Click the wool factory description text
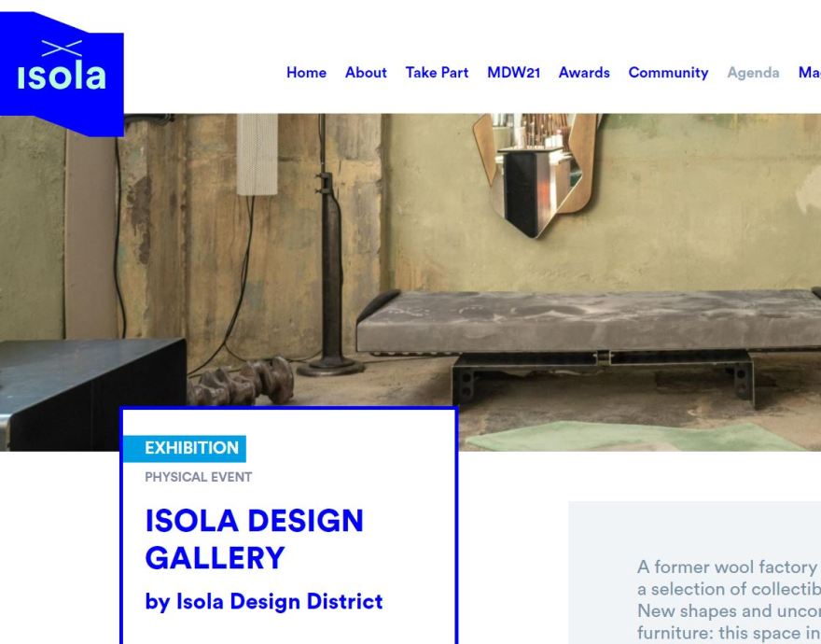 click(729, 599)
